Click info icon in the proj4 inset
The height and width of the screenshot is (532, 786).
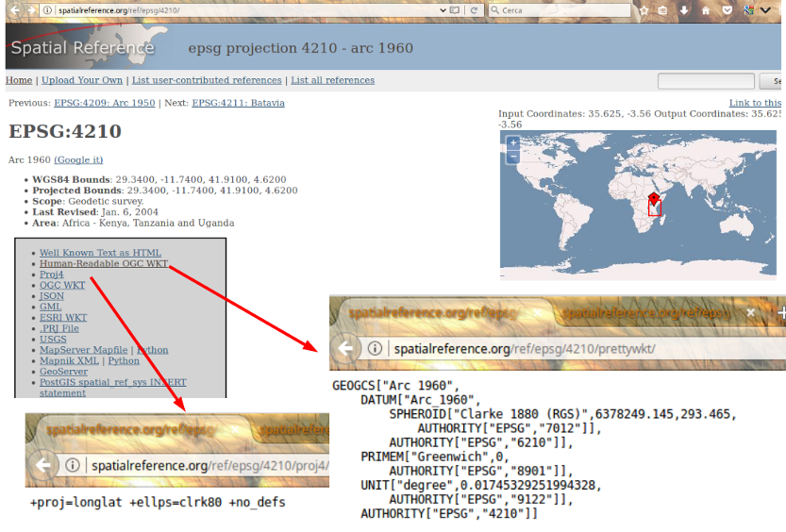click(73, 465)
